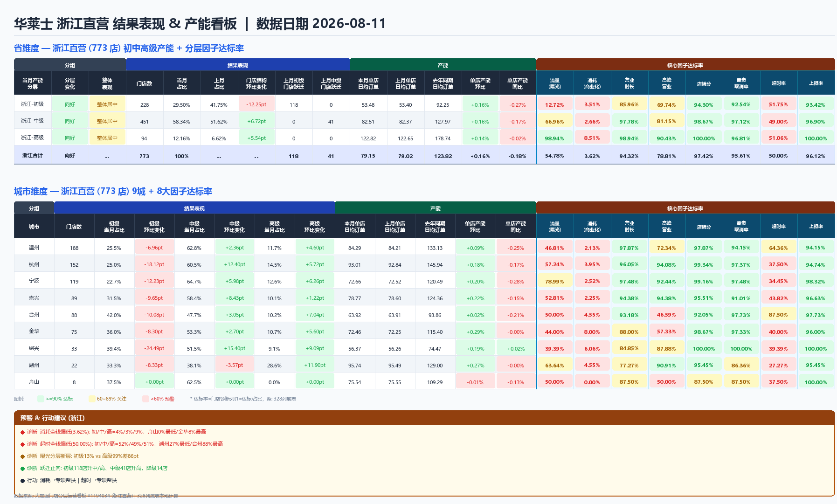This screenshot has height=504, width=837.
Task: Click the 温州 city cell
Action: click(x=34, y=248)
